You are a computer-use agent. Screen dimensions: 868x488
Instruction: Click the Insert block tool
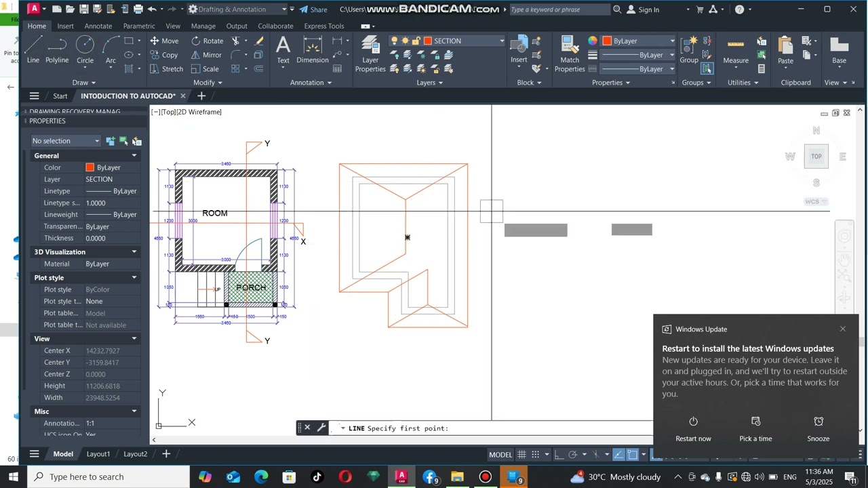[519, 49]
